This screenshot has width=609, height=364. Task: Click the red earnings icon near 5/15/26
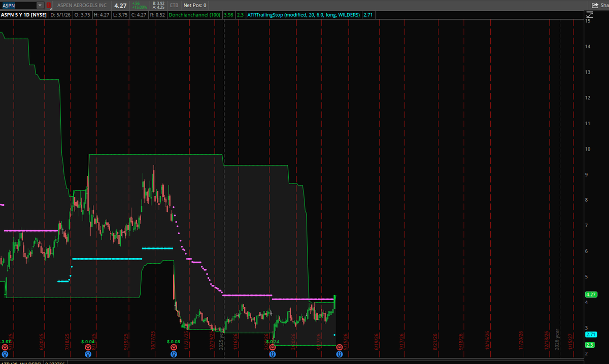tap(340, 348)
